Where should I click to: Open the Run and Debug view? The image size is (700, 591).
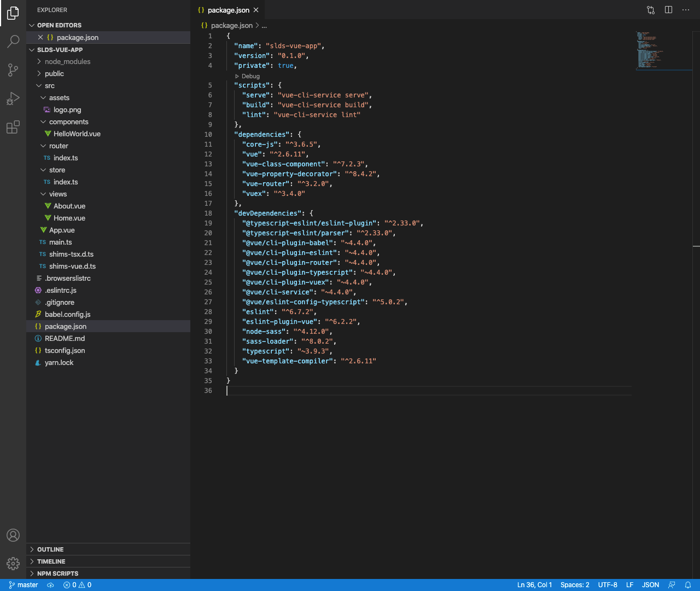click(x=13, y=99)
